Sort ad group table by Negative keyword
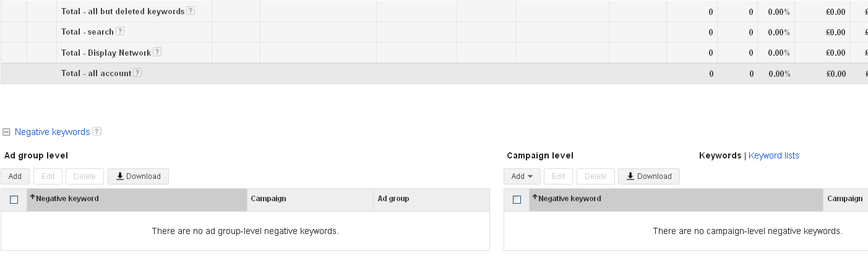The width and height of the screenshot is (868, 260). [x=67, y=199]
